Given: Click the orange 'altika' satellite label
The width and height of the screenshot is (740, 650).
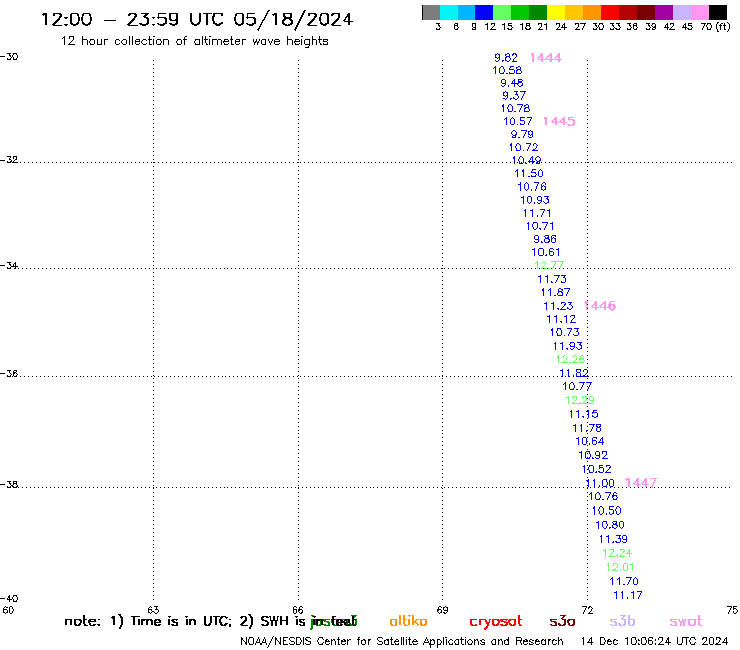Looking at the screenshot, I should [x=408, y=621].
